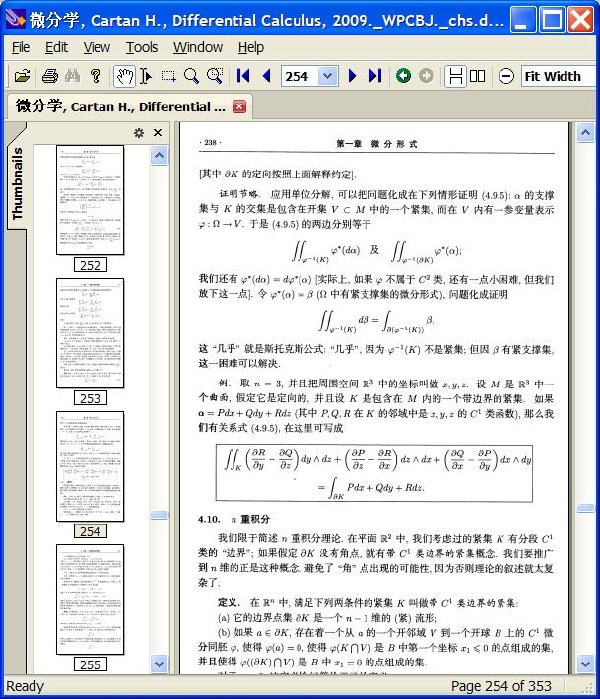Select the page 252 thumbnail

point(90,200)
